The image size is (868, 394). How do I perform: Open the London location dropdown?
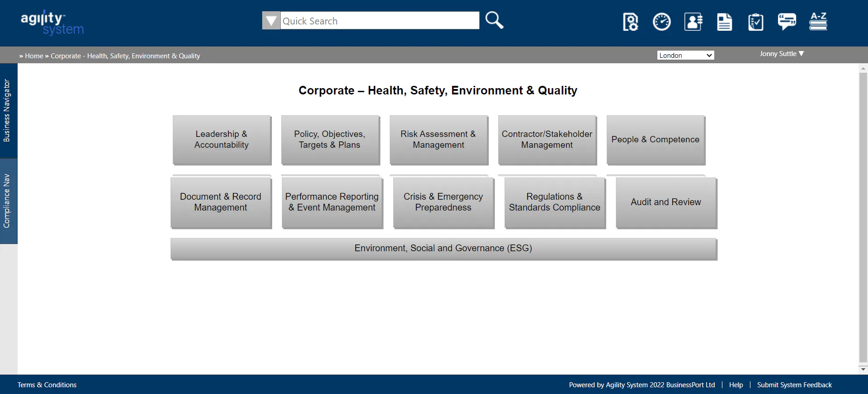(685, 55)
